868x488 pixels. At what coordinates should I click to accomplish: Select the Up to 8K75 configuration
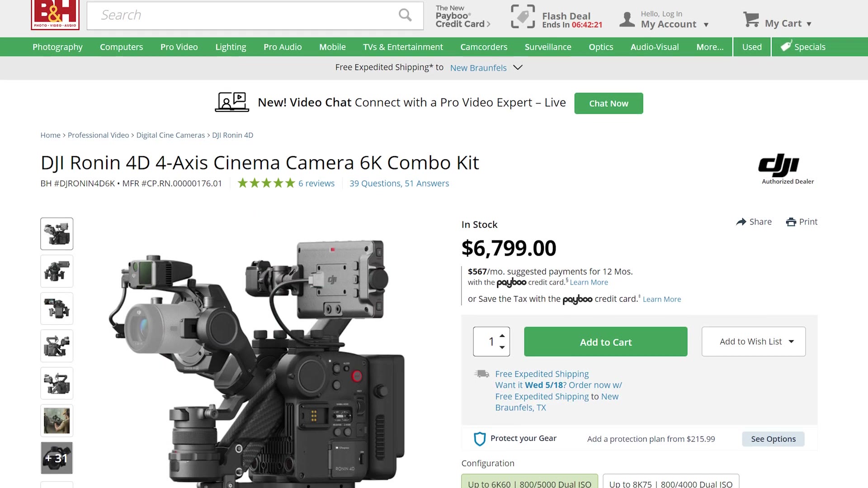tap(671, 482)
